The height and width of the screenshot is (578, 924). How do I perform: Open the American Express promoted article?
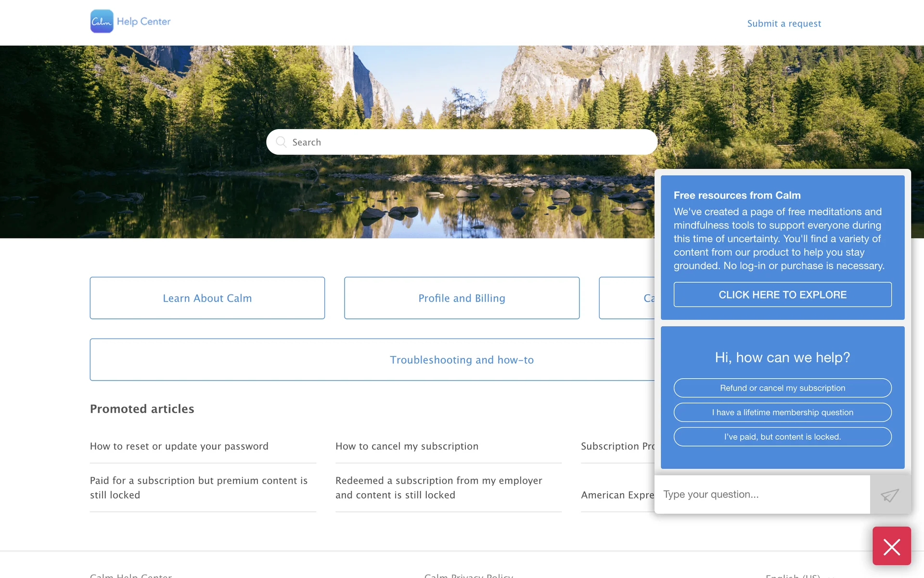pyautogui.click(x=617, y=495)
